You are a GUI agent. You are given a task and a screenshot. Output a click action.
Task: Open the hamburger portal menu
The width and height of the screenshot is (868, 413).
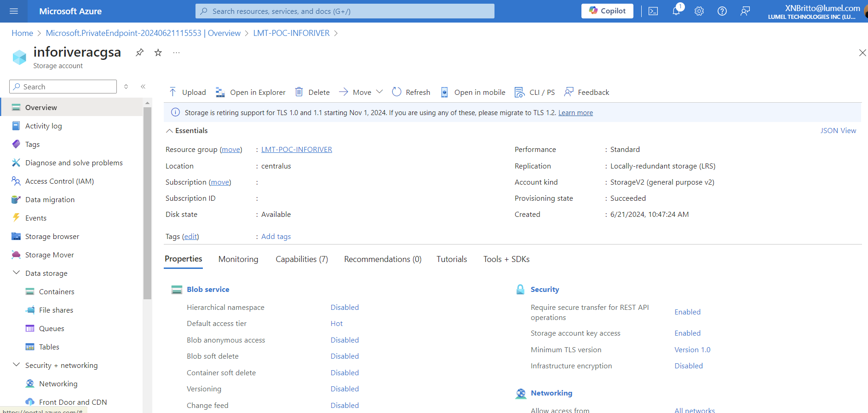pyautogui.click(x=14, y=11)
